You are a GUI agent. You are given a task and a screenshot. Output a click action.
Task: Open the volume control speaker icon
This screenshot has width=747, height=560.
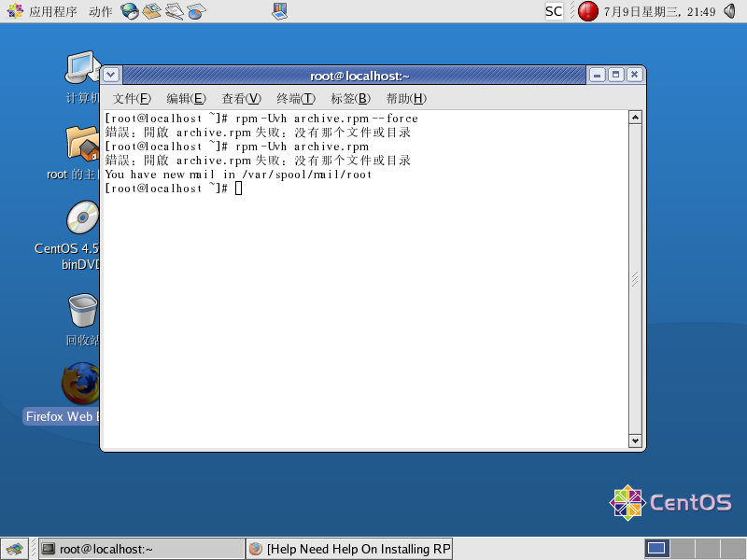tap(730, 11)
